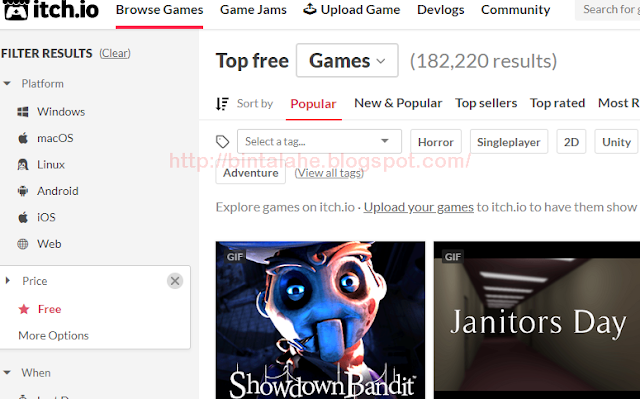The height and width of the screenshot is (399, 640).
Task: Click the star icon next to Free
Action: point(24,309)
